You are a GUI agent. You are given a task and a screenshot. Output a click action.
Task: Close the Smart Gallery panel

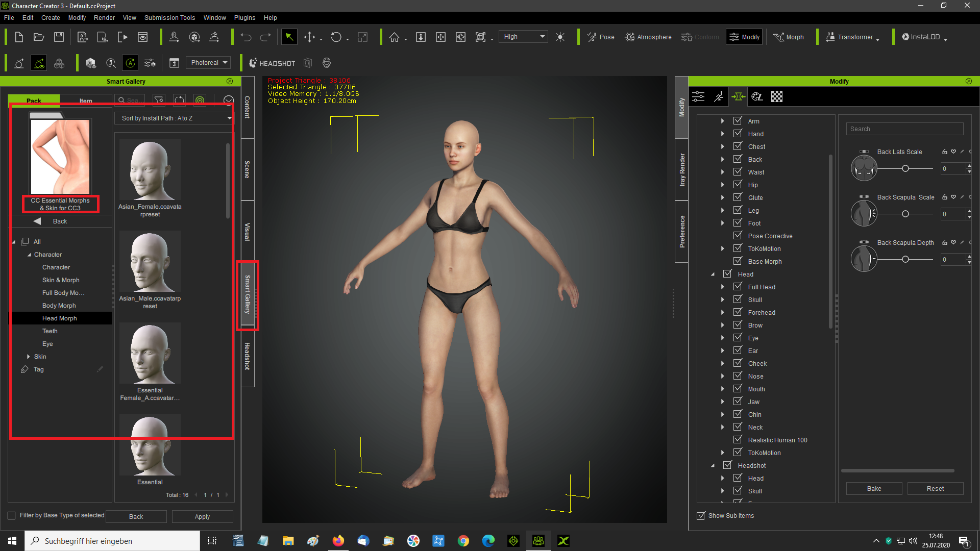point(230,81)
